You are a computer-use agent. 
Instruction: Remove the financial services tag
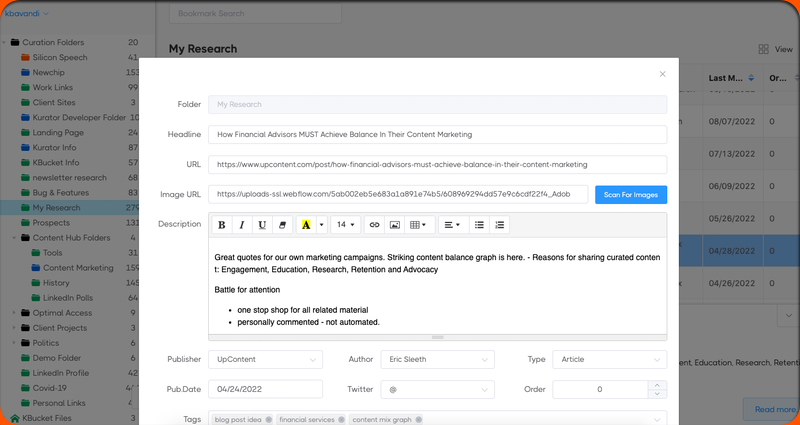point(341,420)
